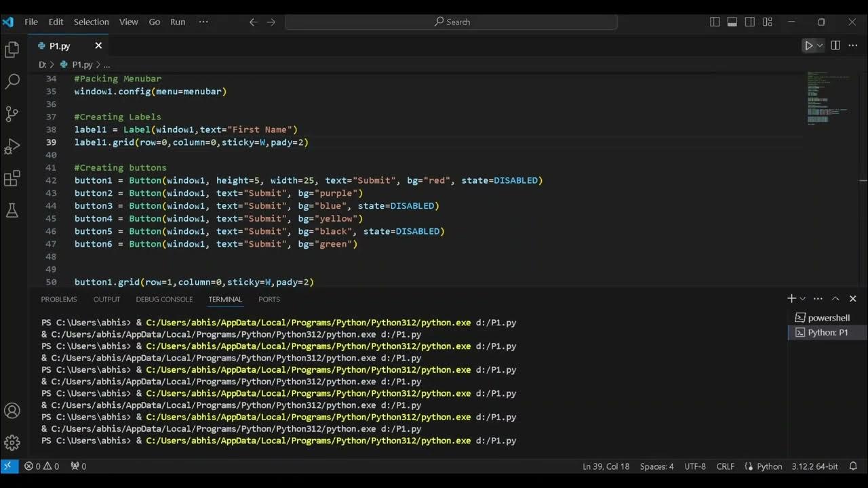The width and height of the screenshot is (868, 488).
Task: Click Ln 39, Col 18 cursor position
Action: tap(606, 466)
